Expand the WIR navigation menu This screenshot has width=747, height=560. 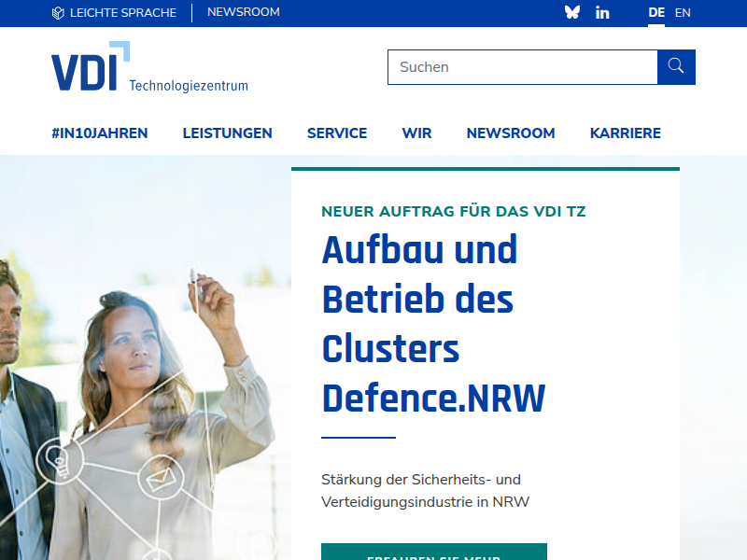[x=416, y=133]
